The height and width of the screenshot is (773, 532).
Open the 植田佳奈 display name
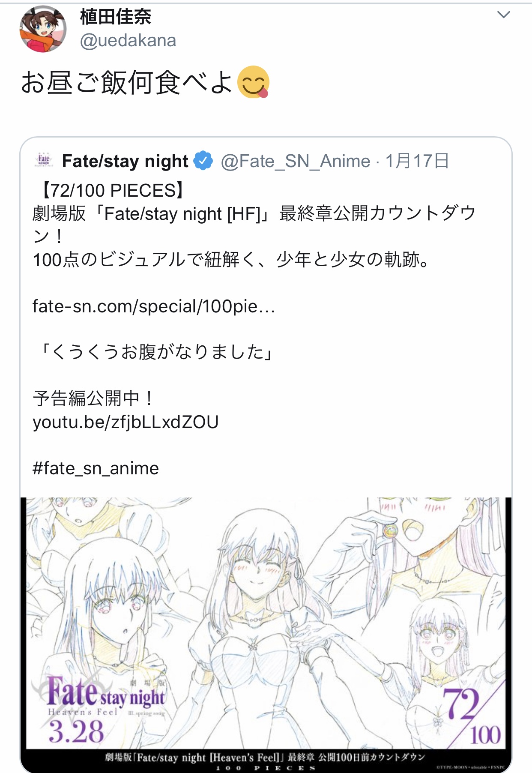(116, 17)
